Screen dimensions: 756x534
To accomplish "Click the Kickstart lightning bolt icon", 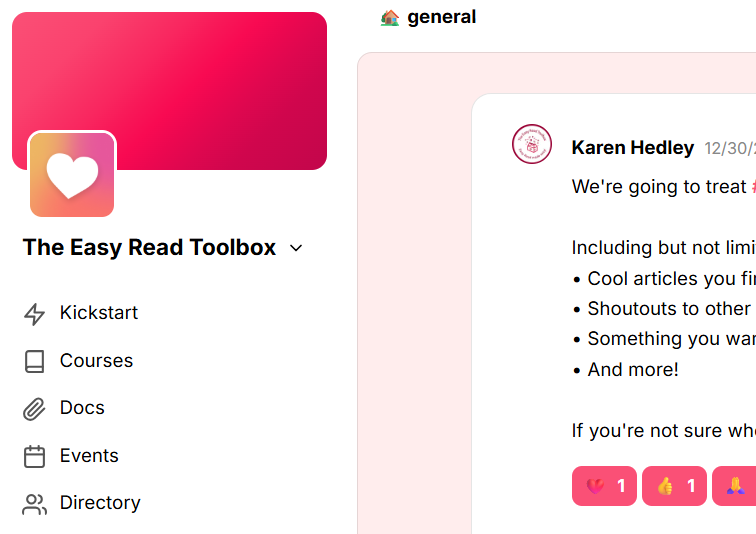I will (34, 314).
